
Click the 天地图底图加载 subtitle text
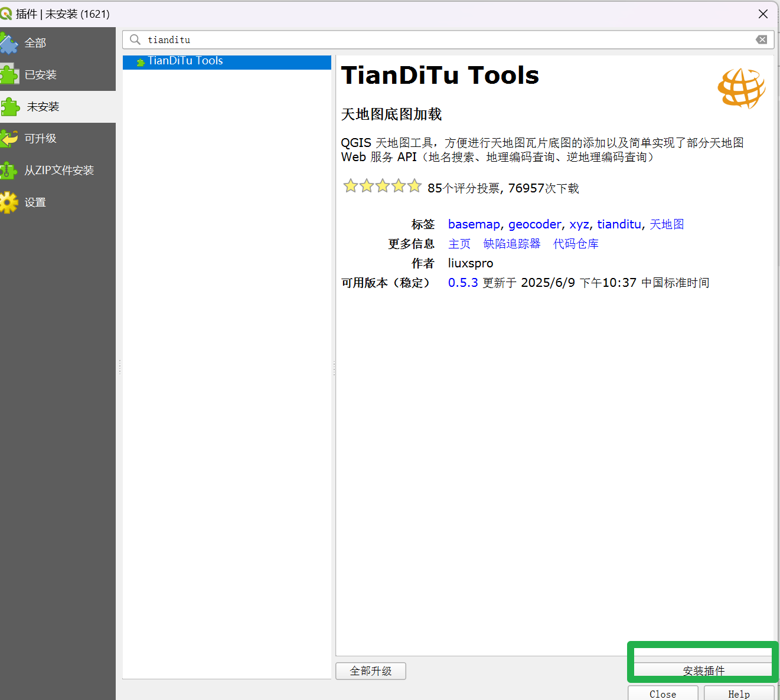pos(391,115)
